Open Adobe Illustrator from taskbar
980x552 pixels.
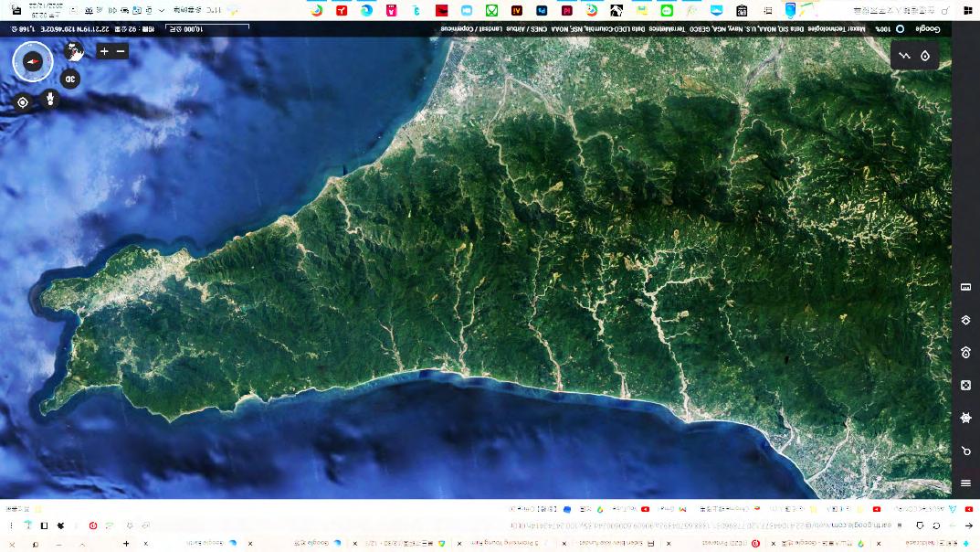(x=517, y=11)
